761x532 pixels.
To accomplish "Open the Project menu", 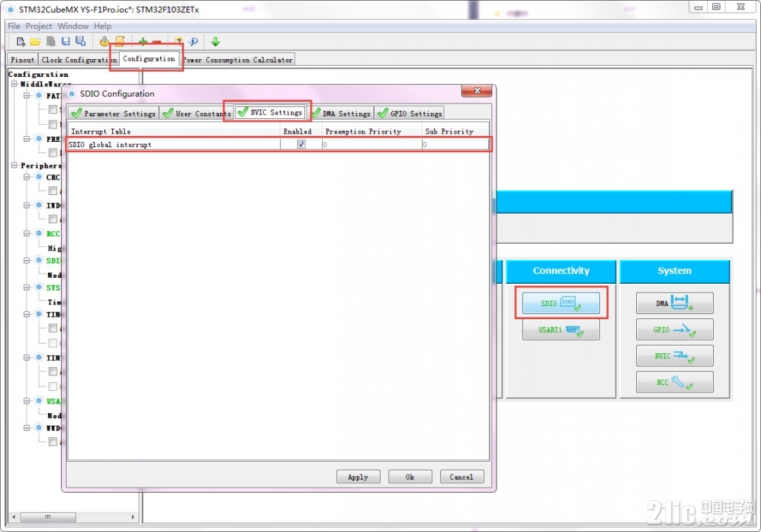I will [x=39, y=26].
